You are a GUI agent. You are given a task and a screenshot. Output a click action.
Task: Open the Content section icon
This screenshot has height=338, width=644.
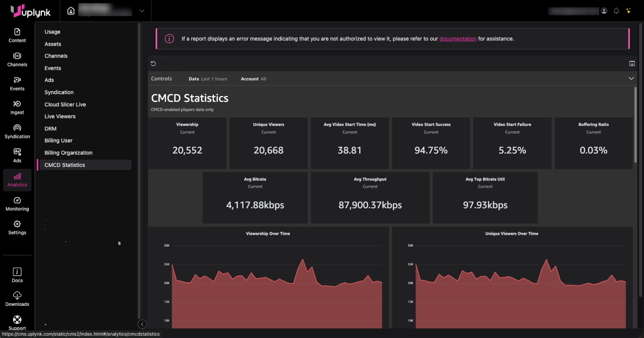pos(17,32)
